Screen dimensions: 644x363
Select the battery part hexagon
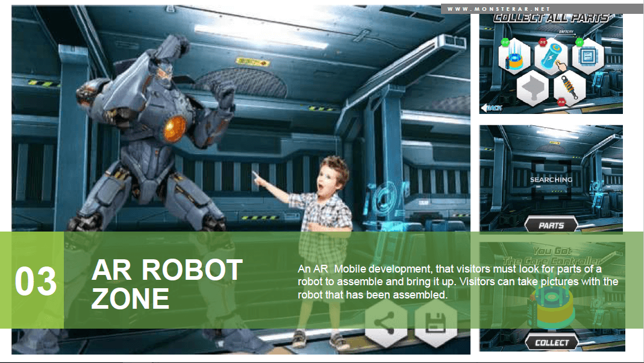pyautogui.click(x=551, y=57)
